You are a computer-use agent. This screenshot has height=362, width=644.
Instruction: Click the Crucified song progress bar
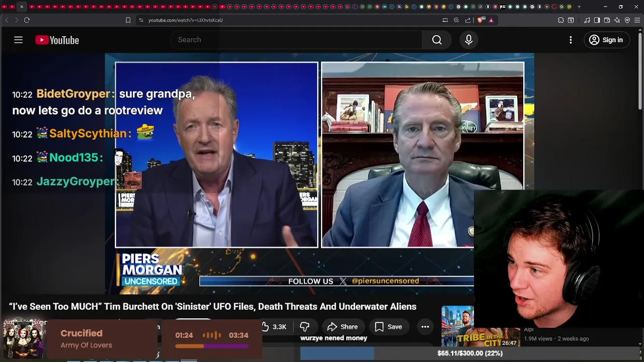click(x=211, y=346)
